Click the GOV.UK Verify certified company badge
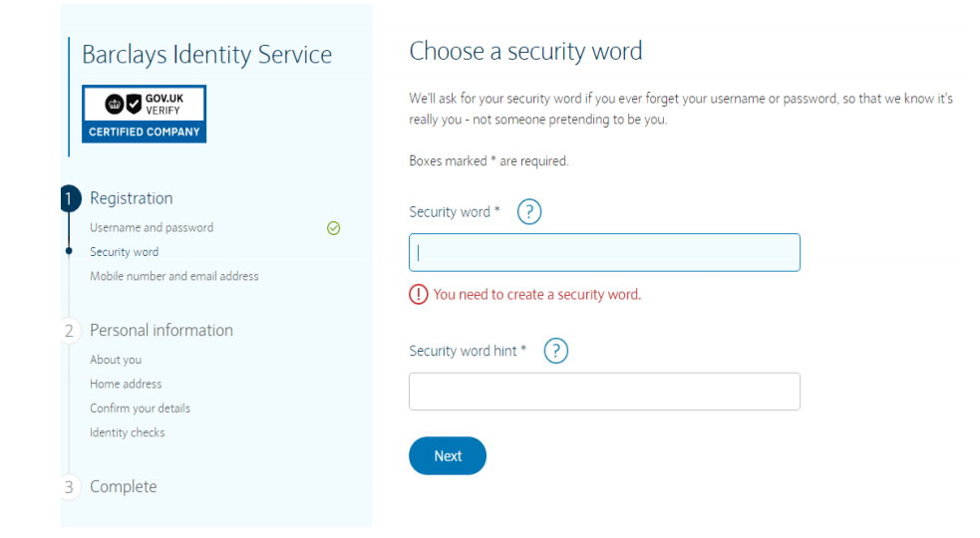 tap(145, 114)
